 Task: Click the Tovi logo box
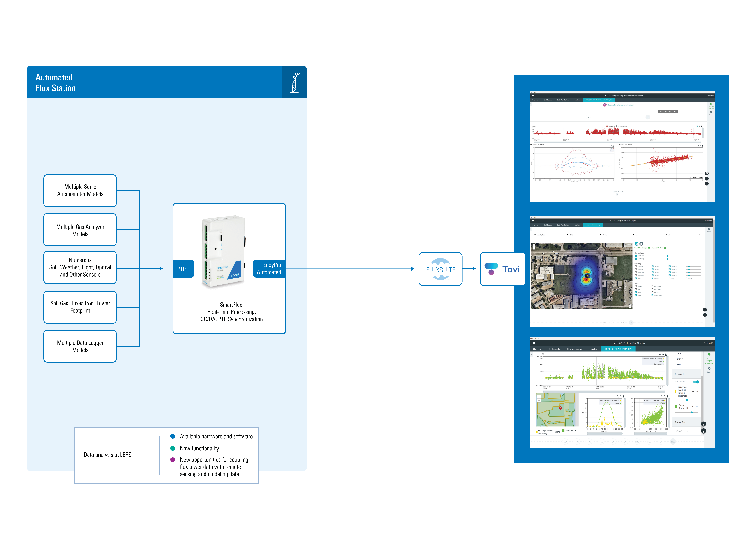[502, 269]
